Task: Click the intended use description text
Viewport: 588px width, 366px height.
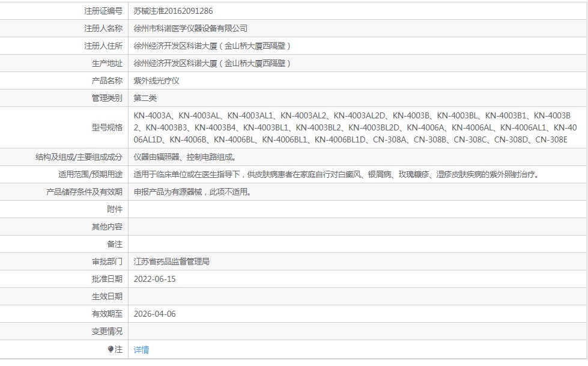Action: pyautogui.click(x=336, y=174)
